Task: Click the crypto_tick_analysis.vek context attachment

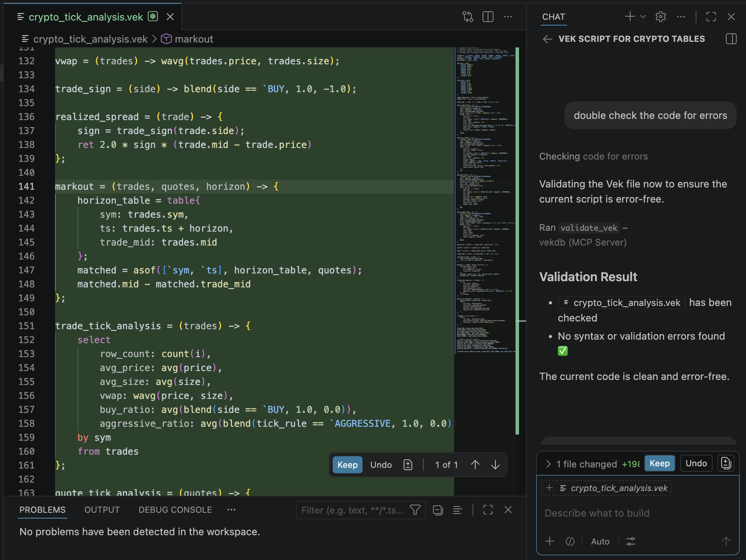Action: pyautogui.click(x=619, y=488)
